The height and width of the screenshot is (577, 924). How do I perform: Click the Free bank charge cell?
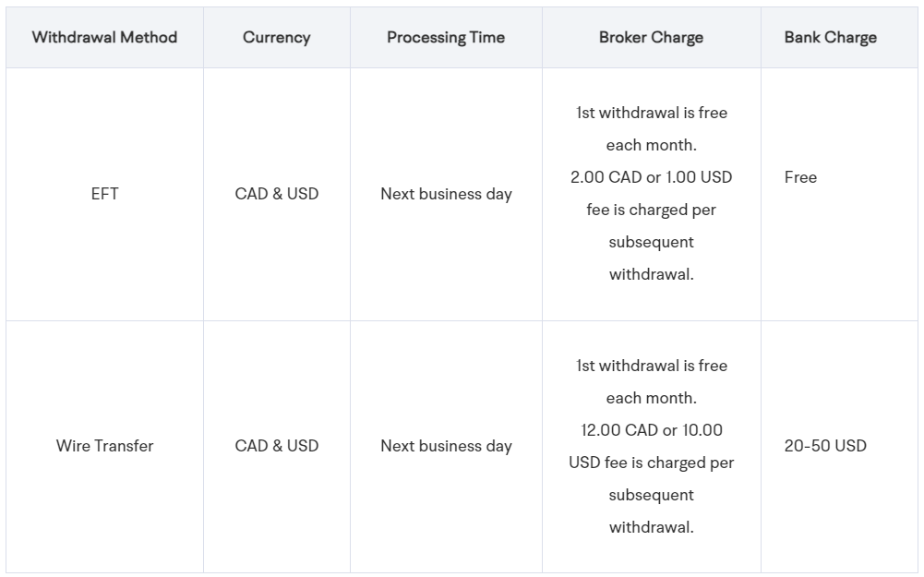[800, 177]
